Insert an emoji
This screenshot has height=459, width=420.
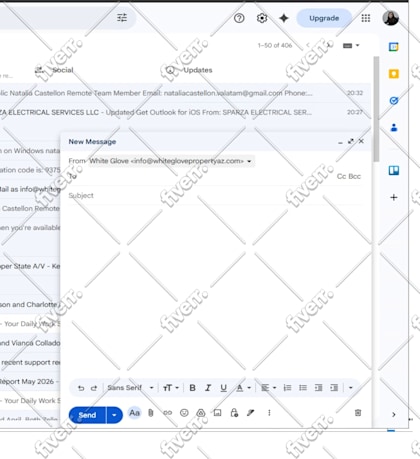coord(184,413)
